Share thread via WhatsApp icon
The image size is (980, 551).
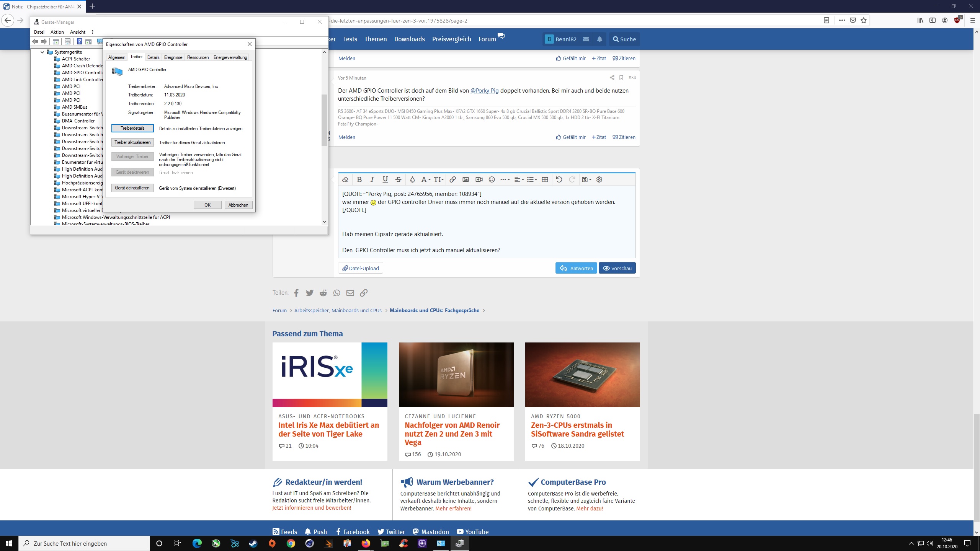(336, 293)
